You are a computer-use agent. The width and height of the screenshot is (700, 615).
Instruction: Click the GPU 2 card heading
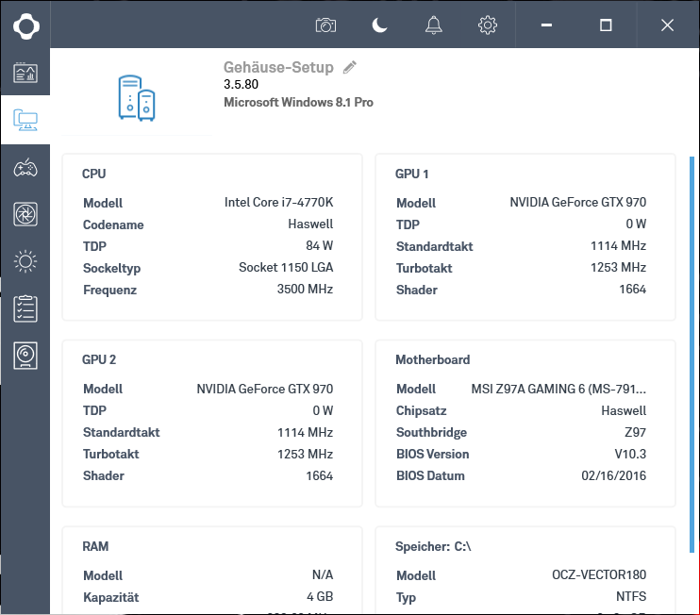tap(99, 359)
